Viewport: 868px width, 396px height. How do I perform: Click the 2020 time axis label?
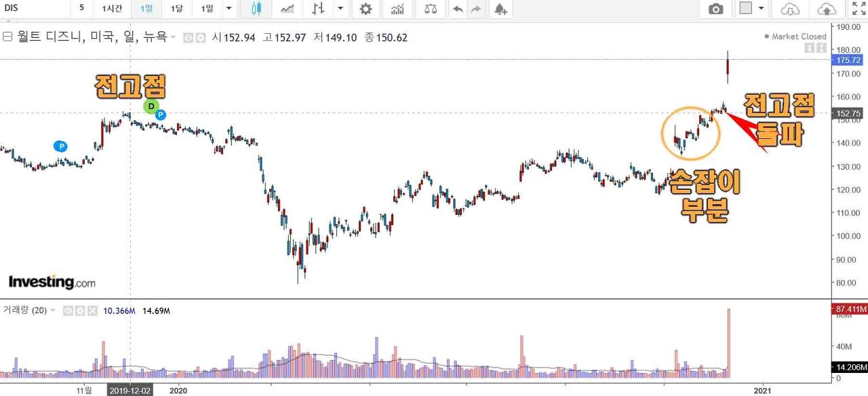tap(178, 390)
